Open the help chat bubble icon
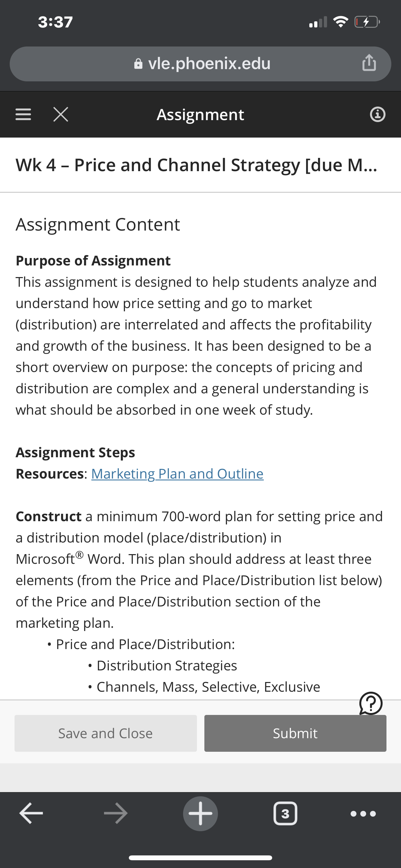The width and height of the screenshot is (401, 868). [x=371, y=704]
